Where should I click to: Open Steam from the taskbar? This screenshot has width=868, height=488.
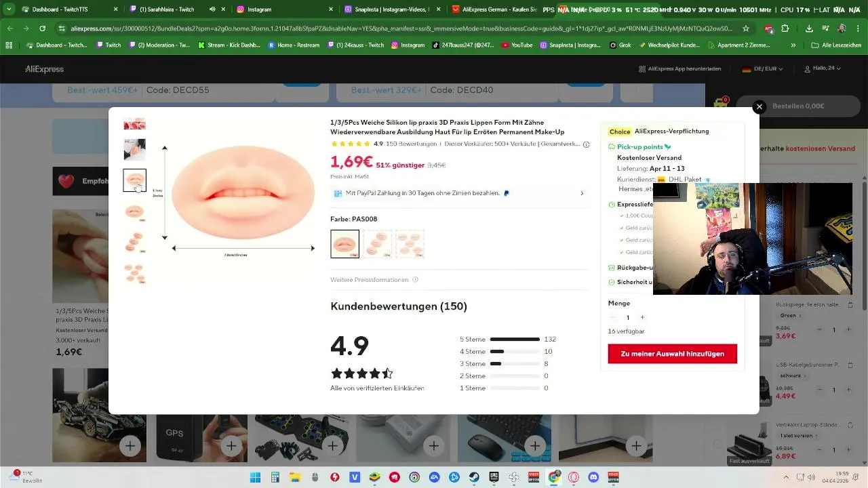(475, 478)
